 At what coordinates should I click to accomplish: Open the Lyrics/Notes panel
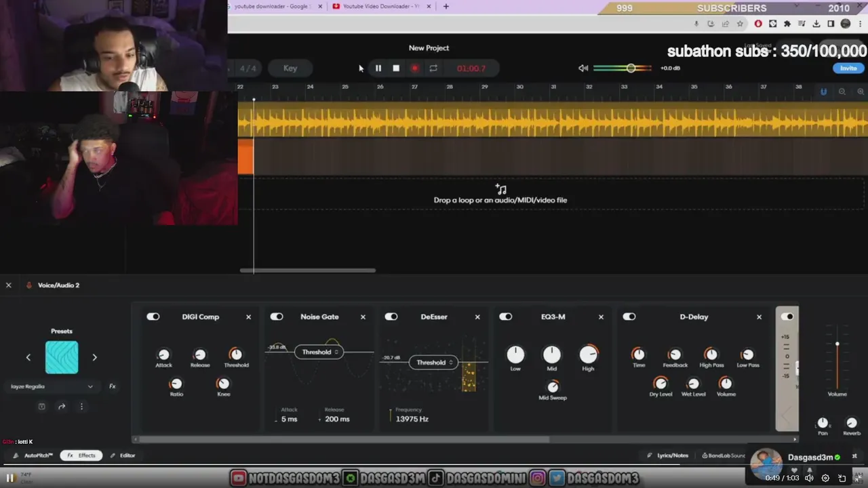click(x=668, y=455)
